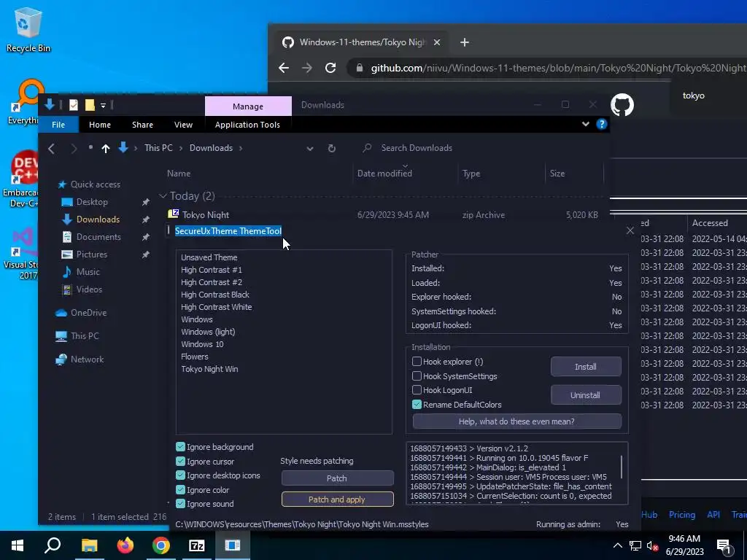Click the muted volume tray icon
The height and width of the screenshot is (560, 747).
(652, 545)
